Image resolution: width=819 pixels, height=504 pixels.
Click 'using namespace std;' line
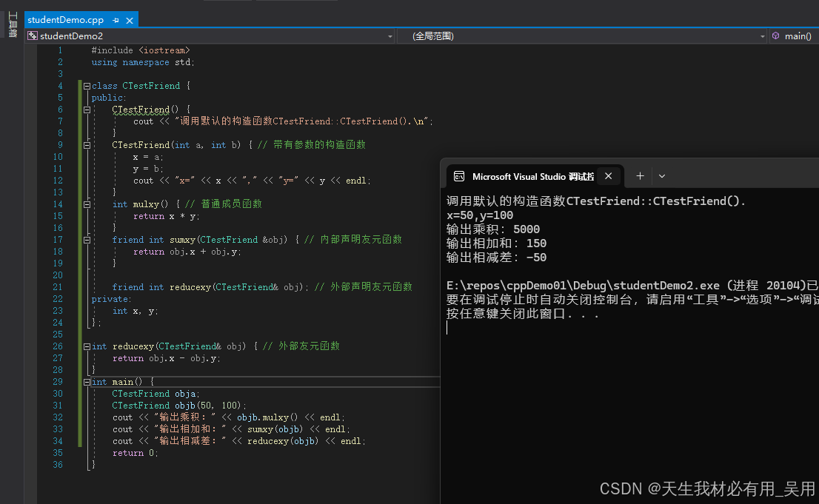143,62
